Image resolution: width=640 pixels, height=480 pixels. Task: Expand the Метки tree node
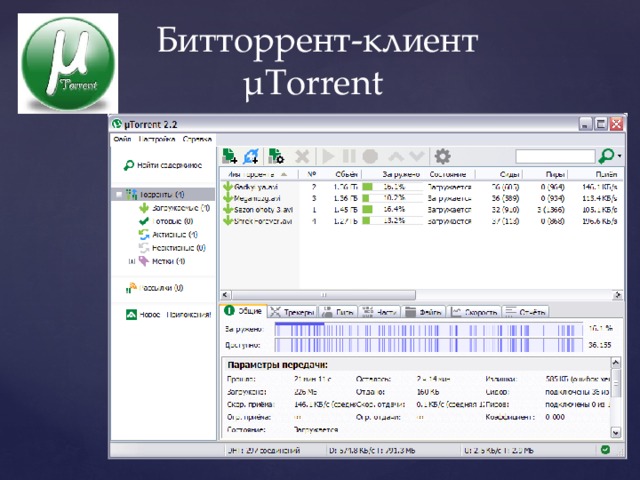point(131,261)
